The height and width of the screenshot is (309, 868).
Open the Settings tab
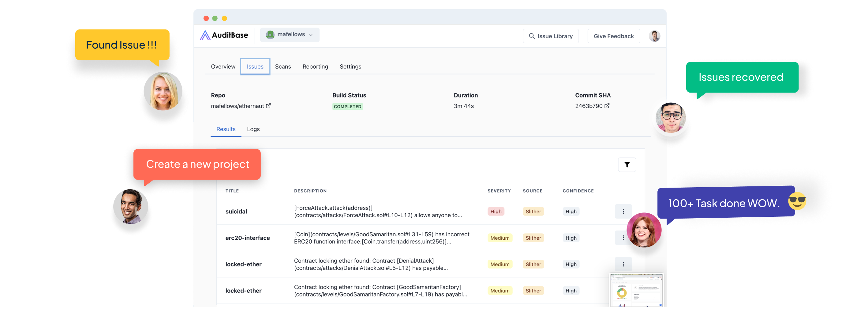[350, 67]
